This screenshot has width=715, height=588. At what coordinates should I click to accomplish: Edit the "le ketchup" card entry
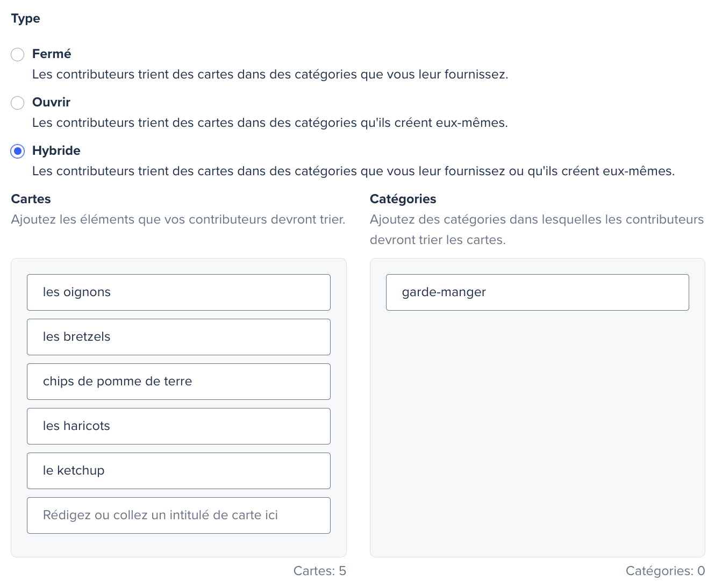coord(178,471)
